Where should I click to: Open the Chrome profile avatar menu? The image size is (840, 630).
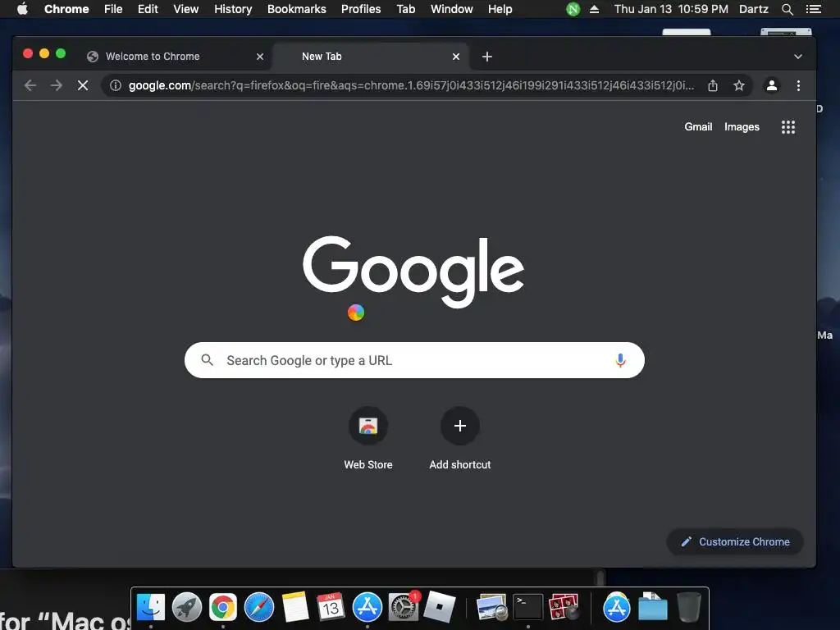point(771,85)
